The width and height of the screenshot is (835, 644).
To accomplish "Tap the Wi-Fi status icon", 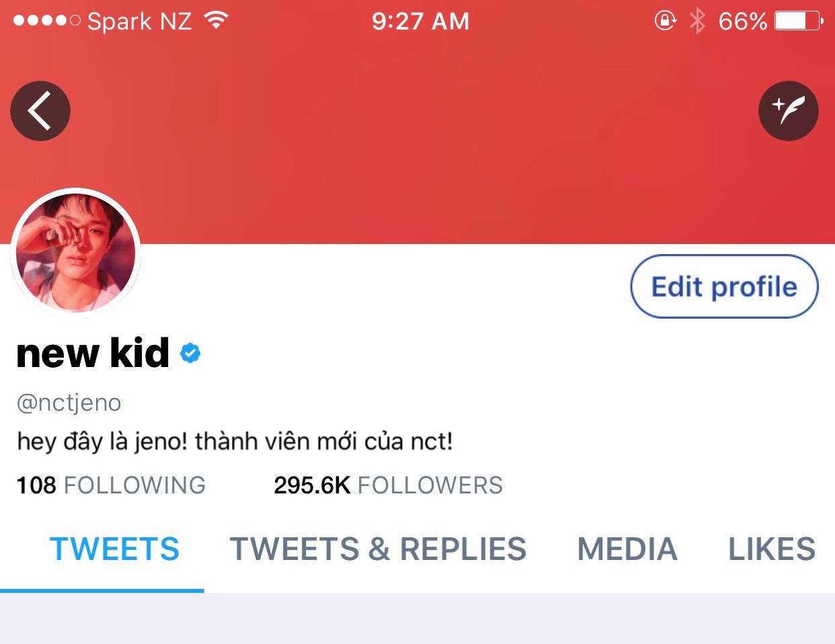I will [216, 21].
